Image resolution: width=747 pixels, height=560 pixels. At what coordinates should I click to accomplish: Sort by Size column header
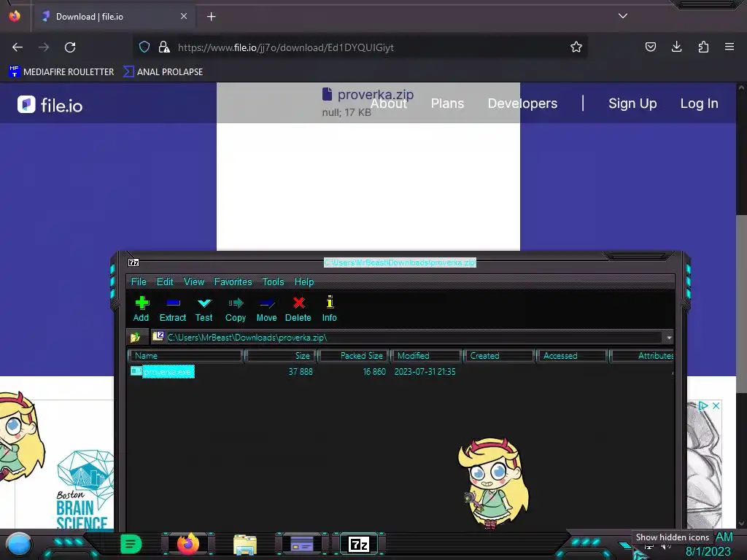281,356
